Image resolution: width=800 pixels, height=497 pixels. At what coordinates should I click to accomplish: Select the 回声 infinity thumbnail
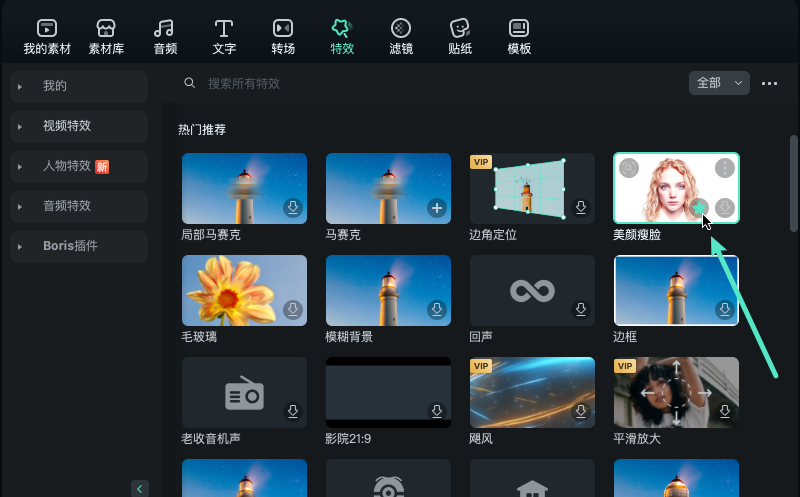pyautogui.click(x=532, y=290)
